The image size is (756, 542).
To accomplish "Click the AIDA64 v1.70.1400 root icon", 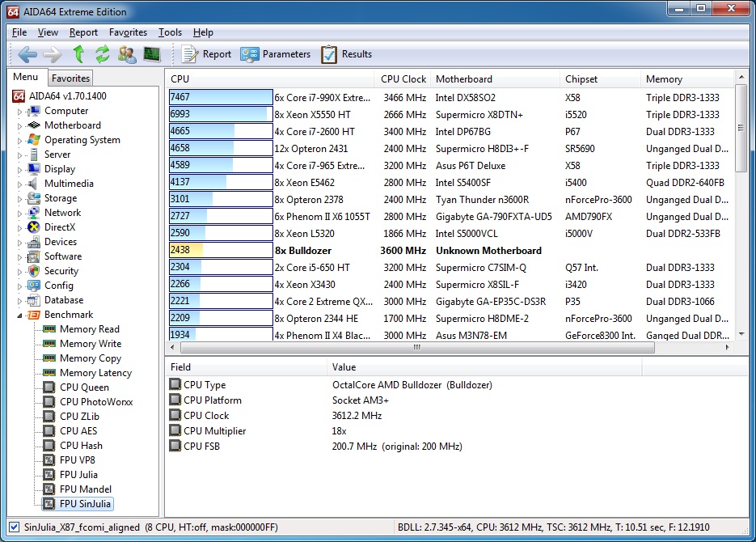I will pyautogui.click(x=19, y=96).
